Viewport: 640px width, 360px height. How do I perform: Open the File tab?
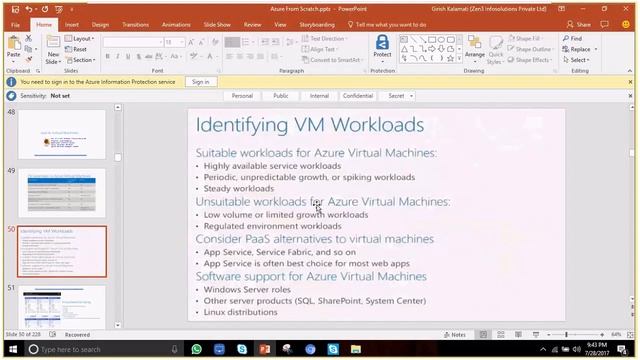point(16,25)
